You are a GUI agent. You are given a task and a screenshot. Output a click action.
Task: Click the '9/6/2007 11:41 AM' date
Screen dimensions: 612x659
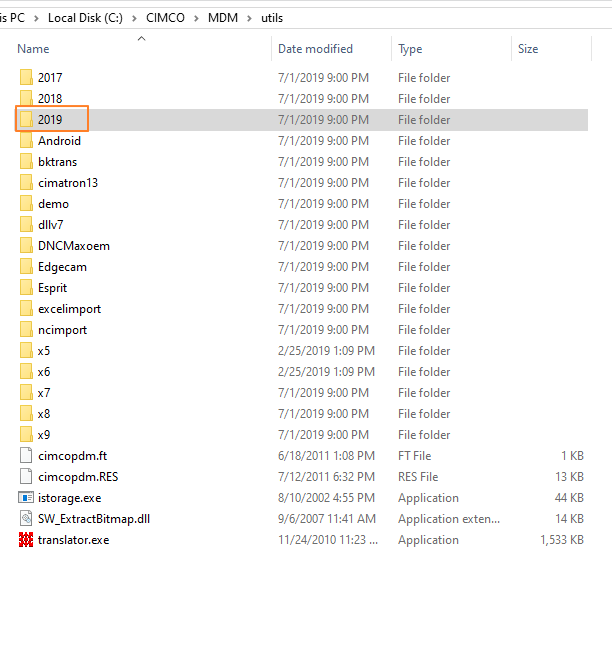pos(327,519)
